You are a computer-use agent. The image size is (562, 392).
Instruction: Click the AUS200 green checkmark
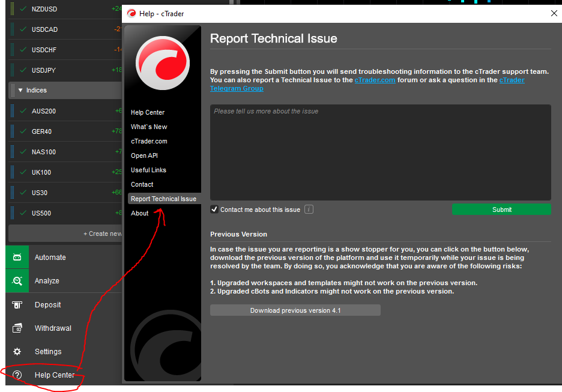[x=23, y=110]
